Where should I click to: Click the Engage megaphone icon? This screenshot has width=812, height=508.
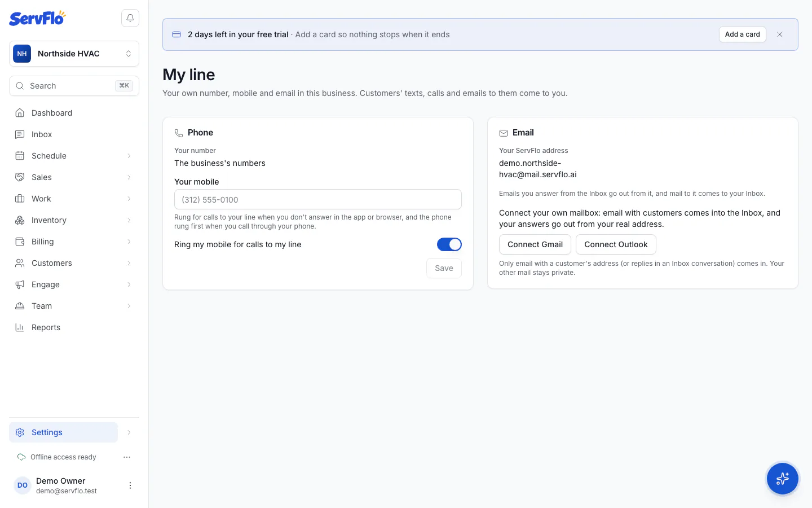pyautogui.click(x=20, y=284)
